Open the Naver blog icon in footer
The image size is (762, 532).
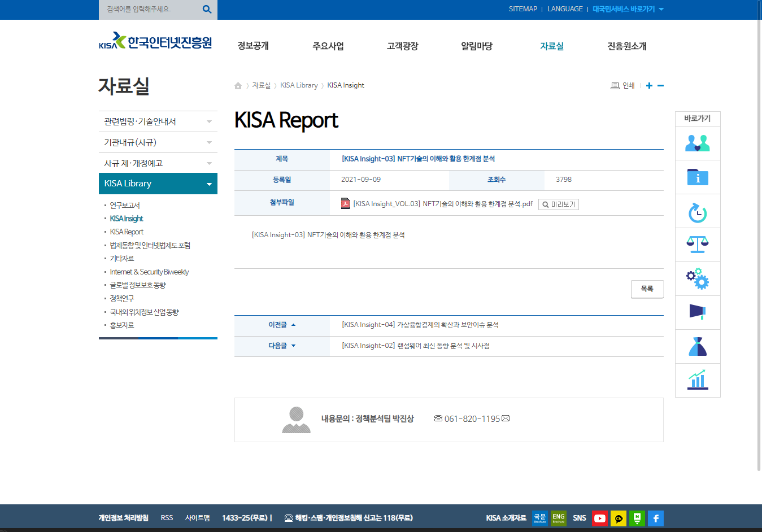(x=637, y=518)
